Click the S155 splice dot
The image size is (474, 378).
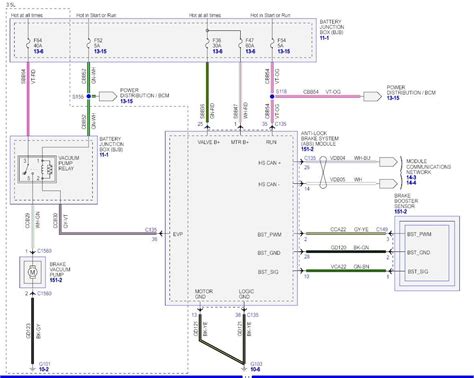(x=88, y=96)
